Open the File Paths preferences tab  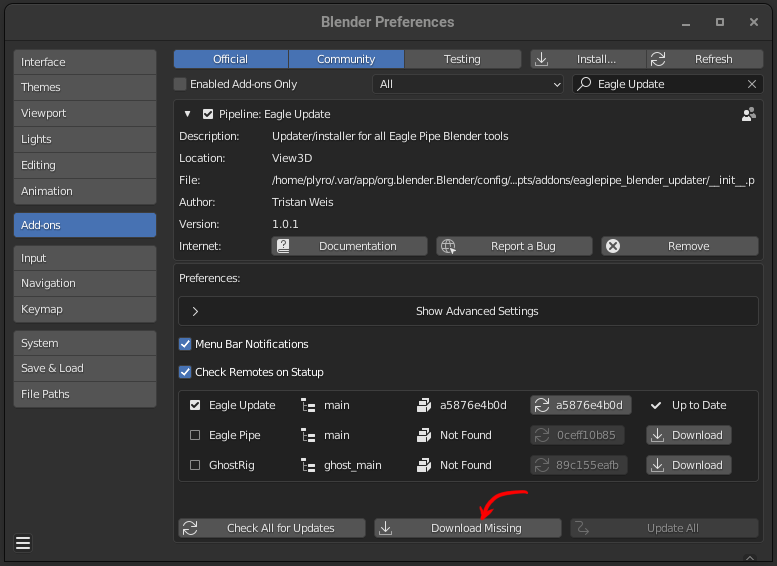click(85, 394)
